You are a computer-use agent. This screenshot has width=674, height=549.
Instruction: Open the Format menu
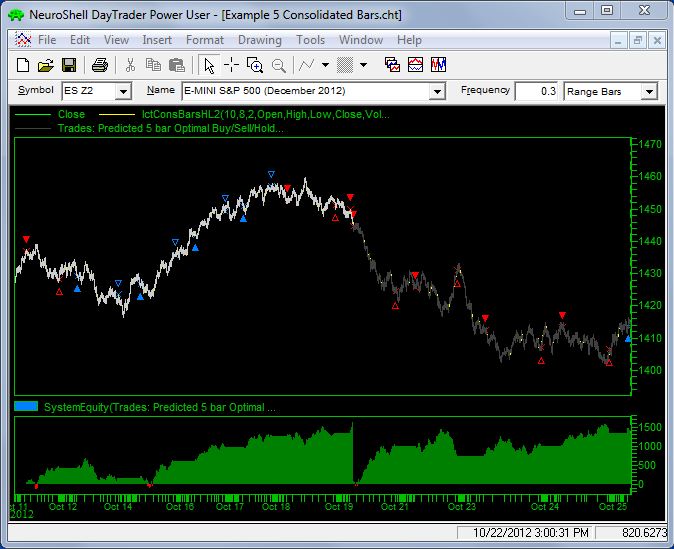click(205, 40)
